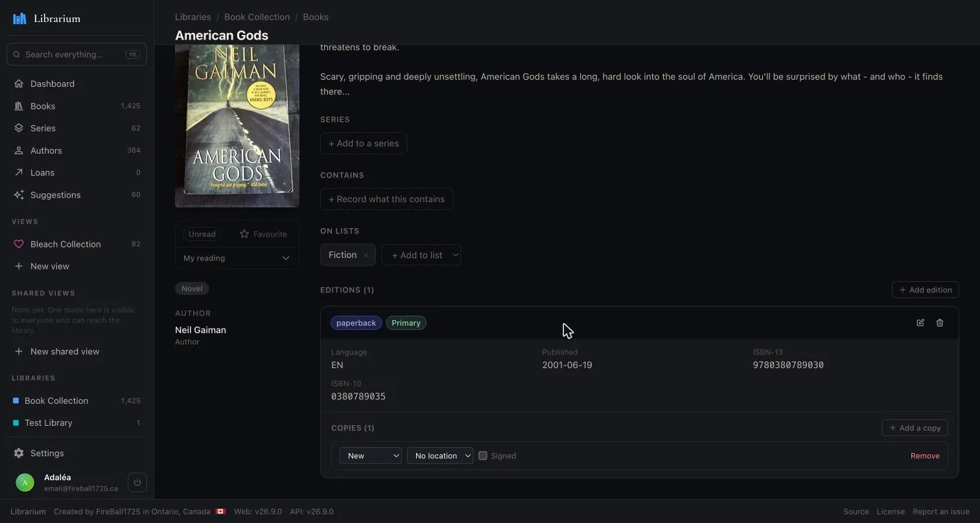Open the copy condition New dropdown
Screen dimensions: 980x523
(x=371, y=456)
